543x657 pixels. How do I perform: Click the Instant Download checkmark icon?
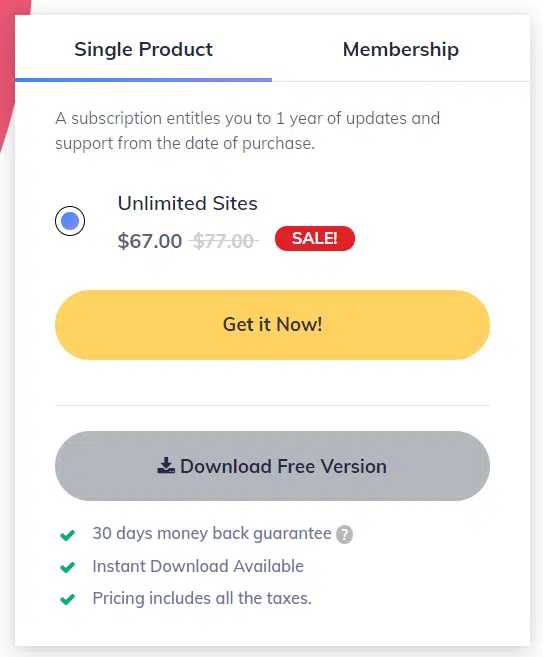coord(67,567)
